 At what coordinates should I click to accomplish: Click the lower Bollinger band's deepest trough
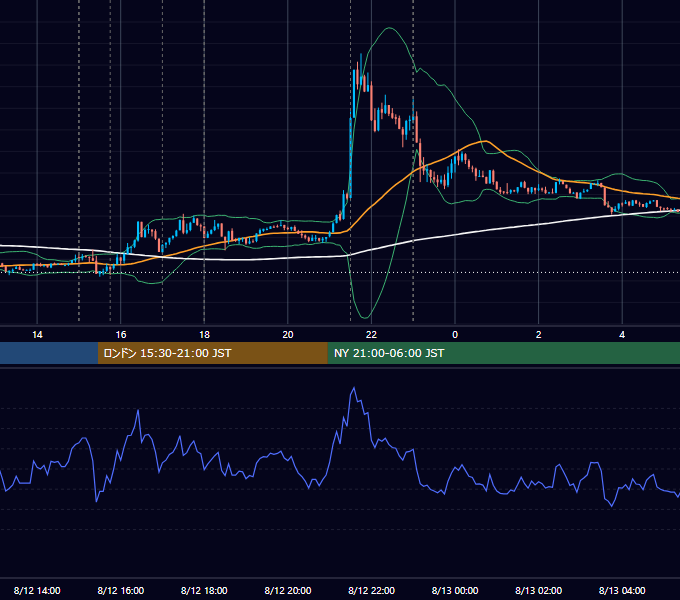(x=365, y=318)
